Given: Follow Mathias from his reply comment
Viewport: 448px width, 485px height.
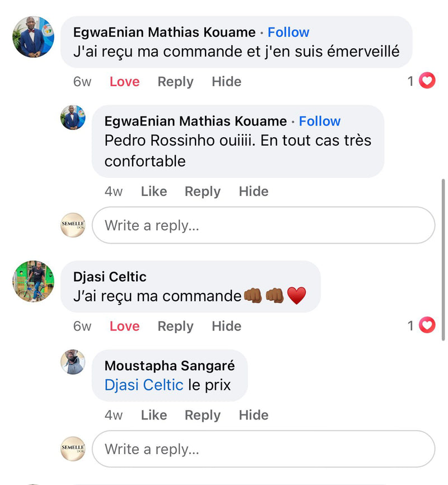Looking at the screenshot, I should (320, 121).
